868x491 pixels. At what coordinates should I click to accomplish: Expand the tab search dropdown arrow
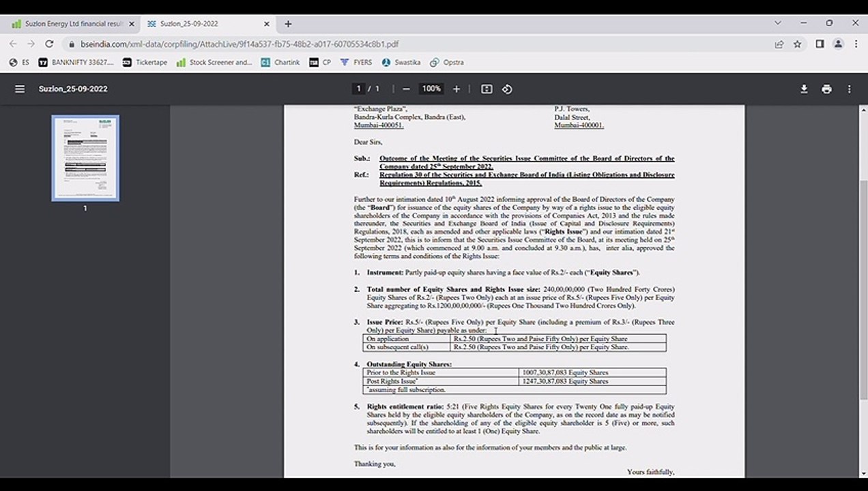tap(777, 23)
